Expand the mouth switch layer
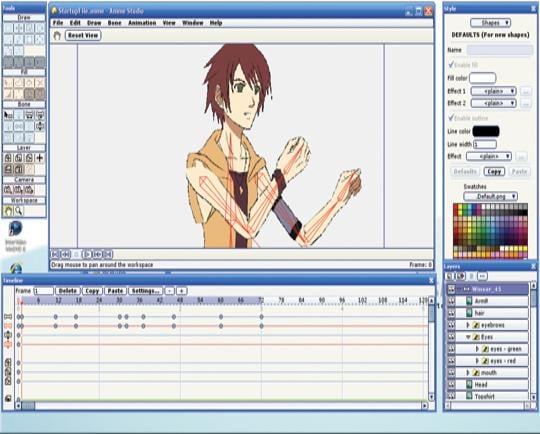The image size is (540, 434). (x=468, y=373)
